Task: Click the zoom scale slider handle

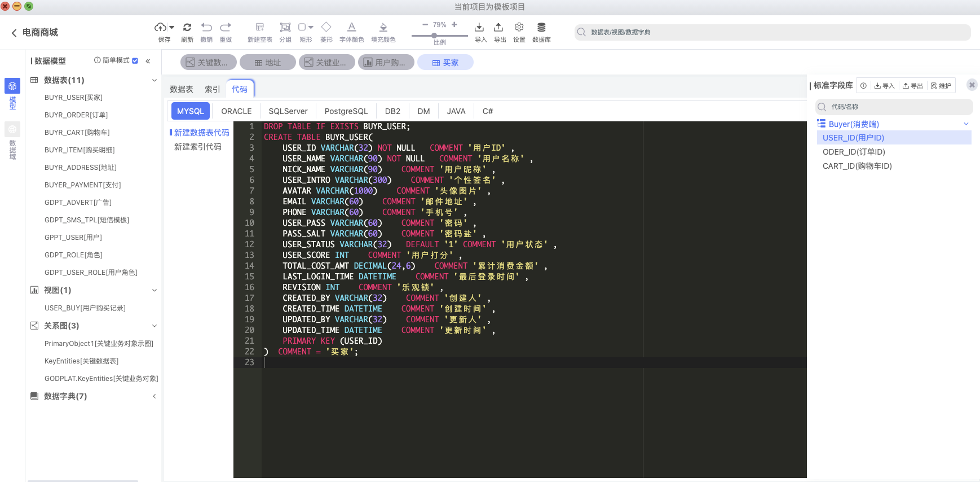Action: [434, 36]
